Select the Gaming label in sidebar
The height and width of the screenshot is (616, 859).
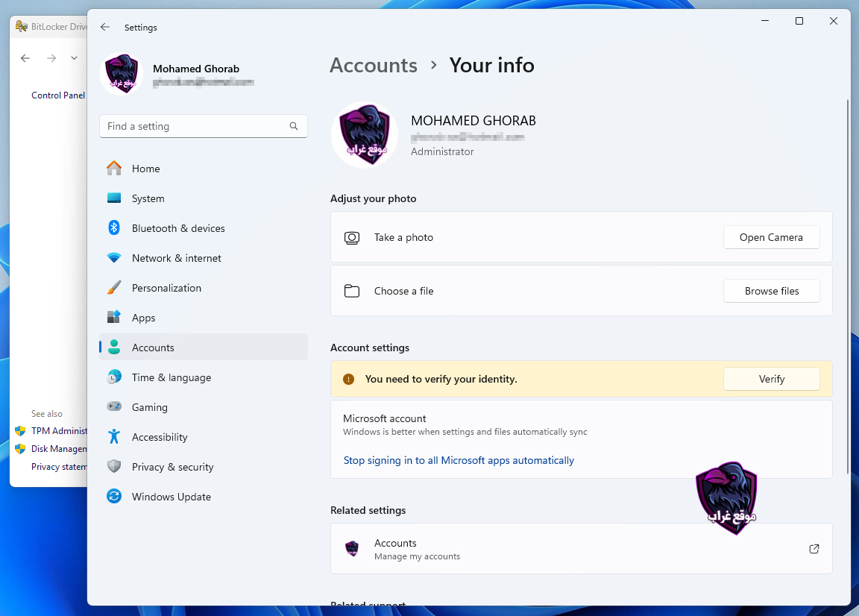[x=150, y=407]
